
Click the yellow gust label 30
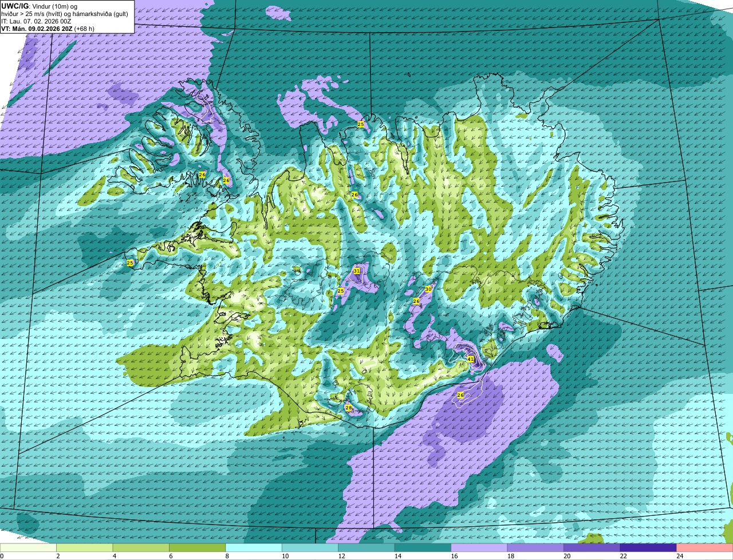(428, 289)
